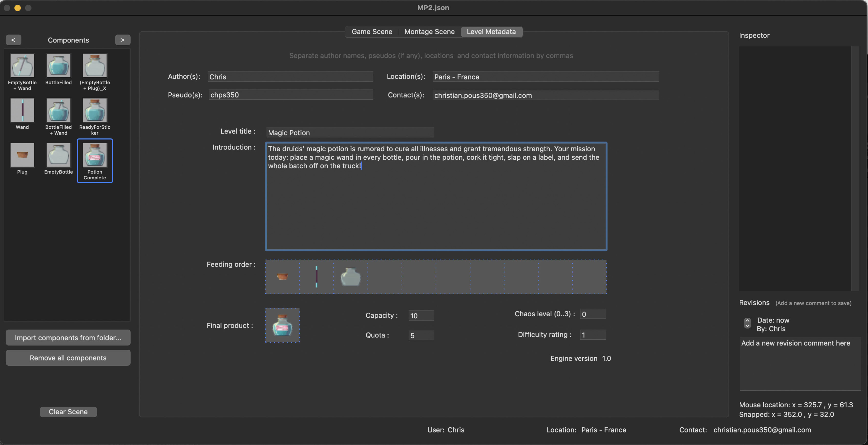
Task: Select the BottleFilled component icon
Action: click(59, 66)
